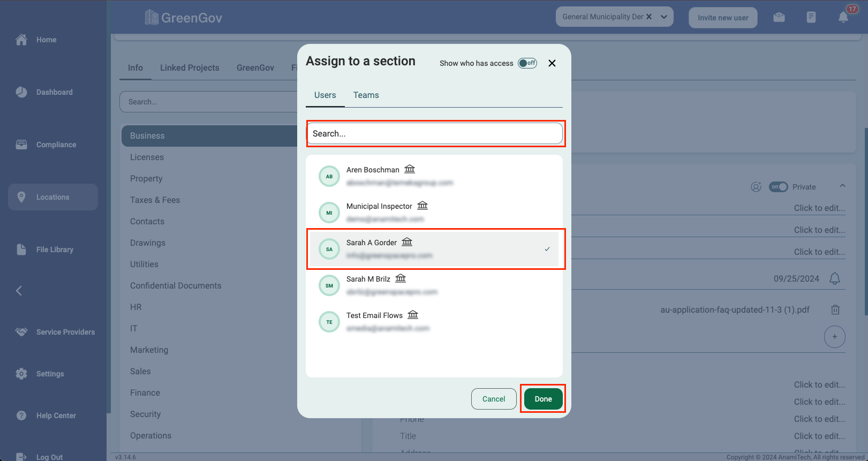The height and width of the screenshot is (461, 868).
Task: Click the Cancel button
Action: click(x=493, y=399)
